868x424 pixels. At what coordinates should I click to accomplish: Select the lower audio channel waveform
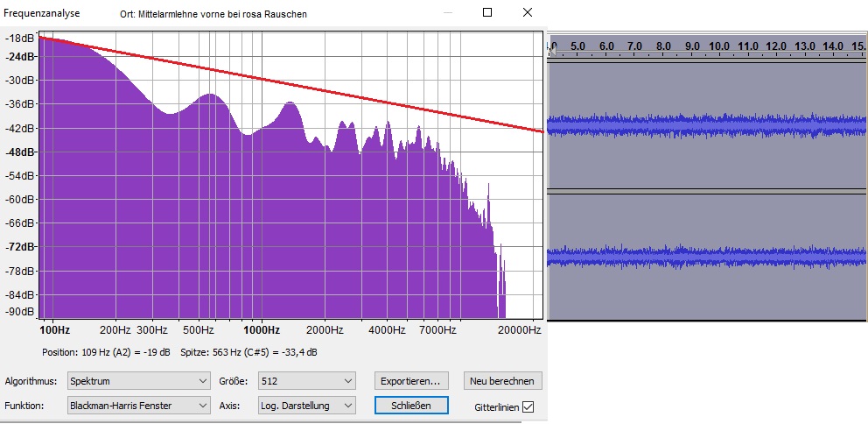[x=706, y=257]
